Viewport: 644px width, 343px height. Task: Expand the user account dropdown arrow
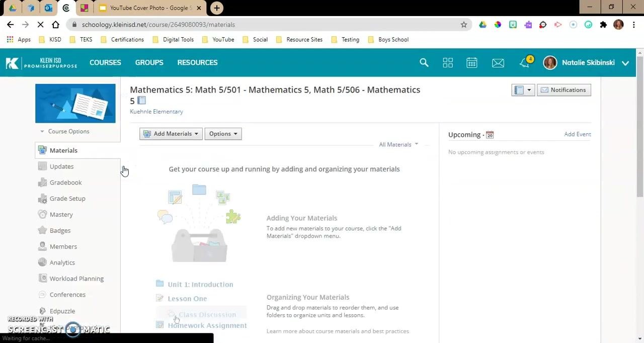pyautogui.click(x=625, y=63)
